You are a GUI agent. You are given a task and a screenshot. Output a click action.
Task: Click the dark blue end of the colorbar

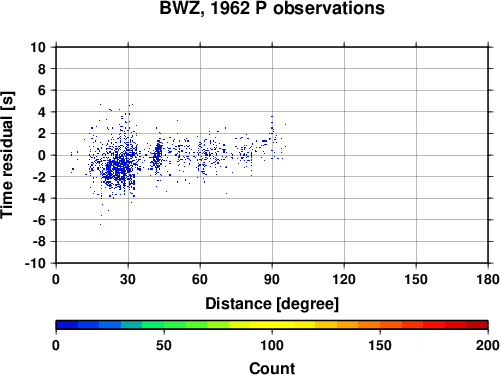tap(67, 325)
